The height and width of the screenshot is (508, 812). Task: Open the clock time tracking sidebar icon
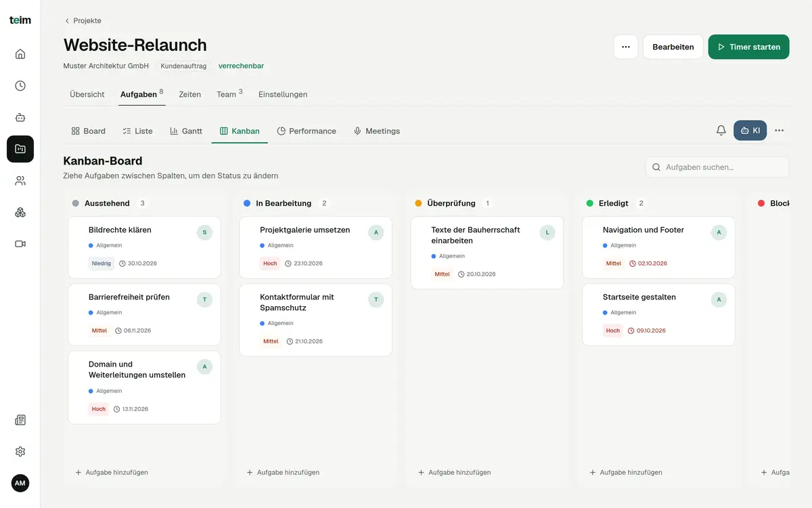click(20, 86)
